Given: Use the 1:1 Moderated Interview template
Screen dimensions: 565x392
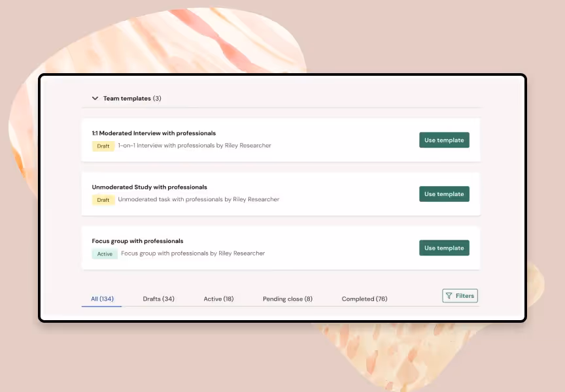Looking at the screenshot, I should tap(444, 140).
